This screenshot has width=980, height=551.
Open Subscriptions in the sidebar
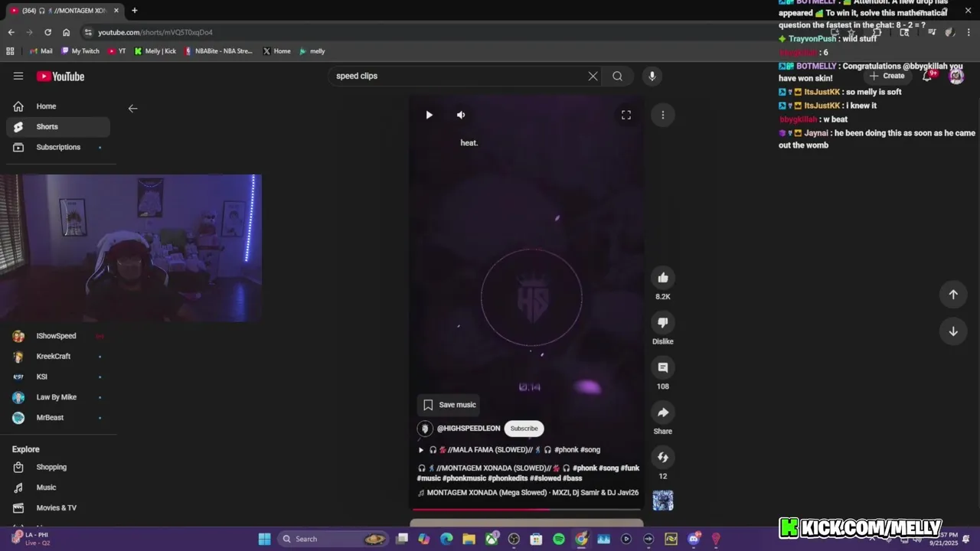click(57, 147)
